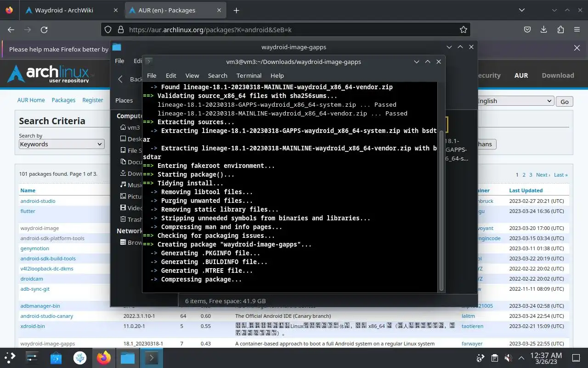Open the adb-sync-git package link
The width and height of the screenshot is (588, 368).
click(x=35, y=289)
